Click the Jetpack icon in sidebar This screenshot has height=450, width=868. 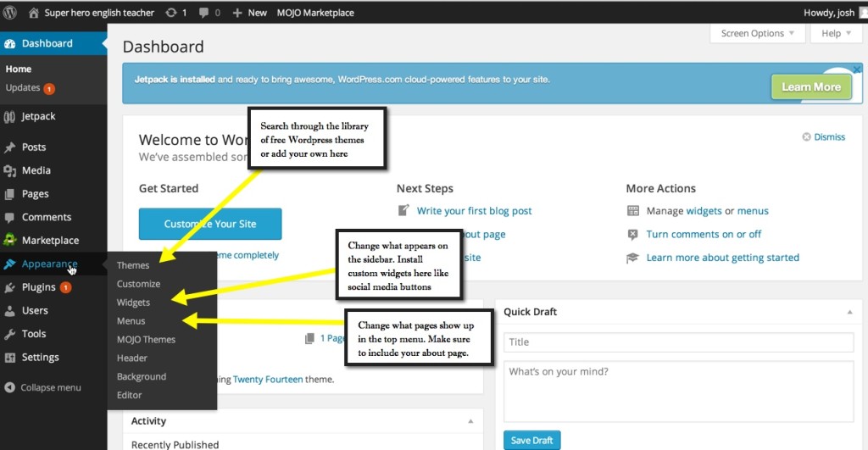[x=9, y=116]
